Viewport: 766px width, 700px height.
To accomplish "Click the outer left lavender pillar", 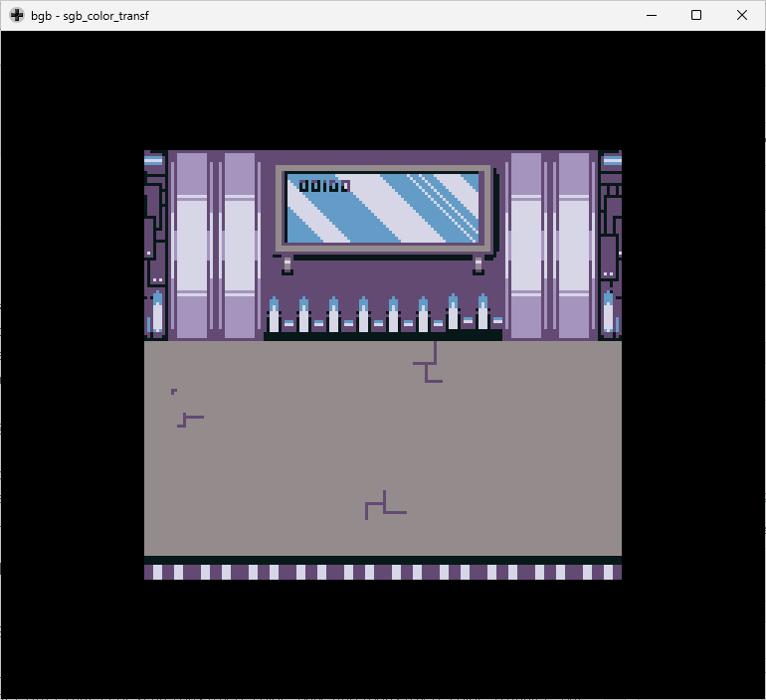I will click(191, 245).
